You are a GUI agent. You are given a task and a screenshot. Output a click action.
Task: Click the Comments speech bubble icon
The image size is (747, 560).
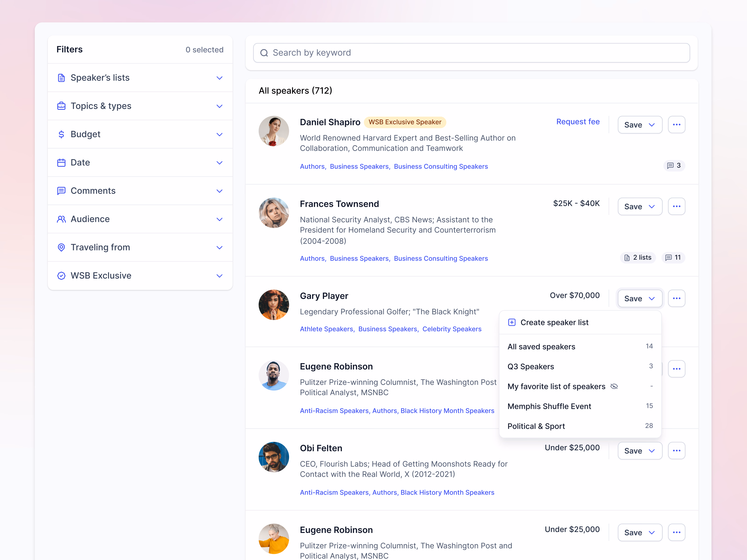(x=61, y=191)
